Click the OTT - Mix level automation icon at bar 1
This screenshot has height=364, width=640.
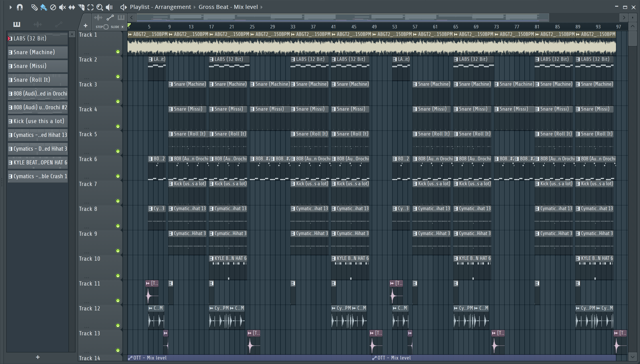pyautogui.click(x=130, y=358)
